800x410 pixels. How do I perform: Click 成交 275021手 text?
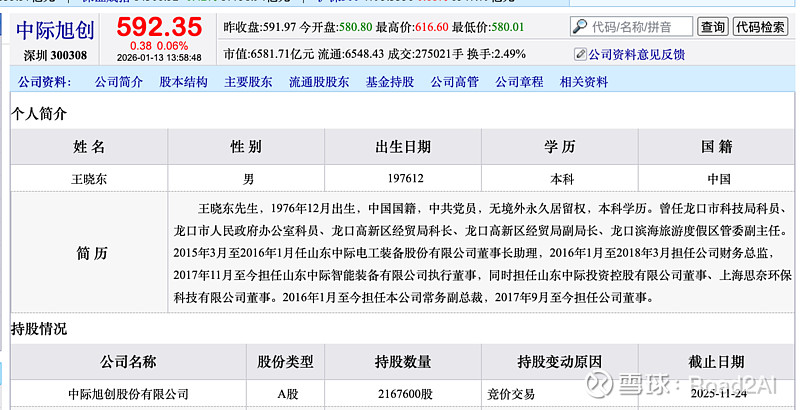[425, 54]
